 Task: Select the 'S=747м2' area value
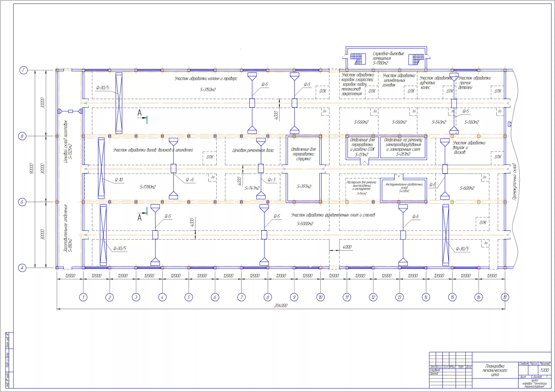[252, 188]
